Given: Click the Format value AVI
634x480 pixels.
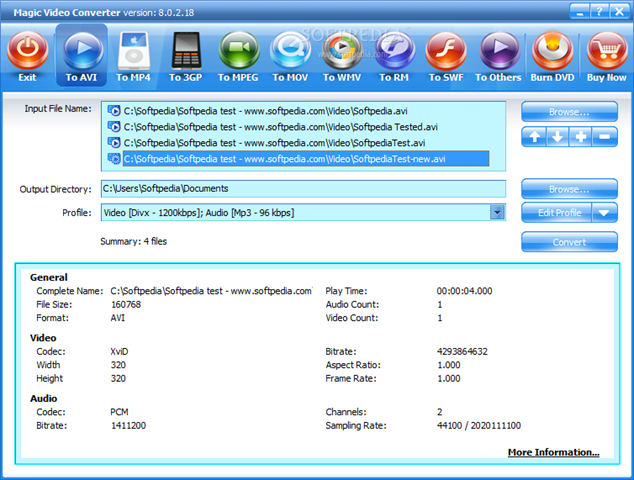Looking at the screenshot, I should [x=118, y=318].
